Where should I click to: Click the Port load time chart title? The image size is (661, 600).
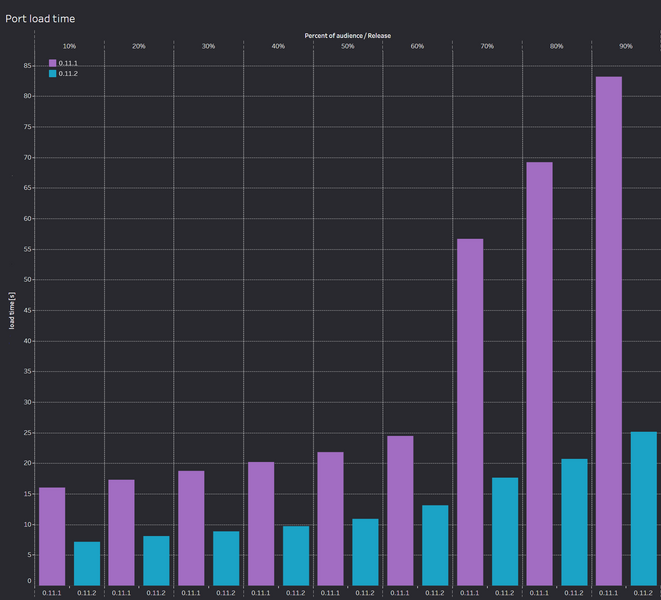pyautogui.click(x=40, y=19)
